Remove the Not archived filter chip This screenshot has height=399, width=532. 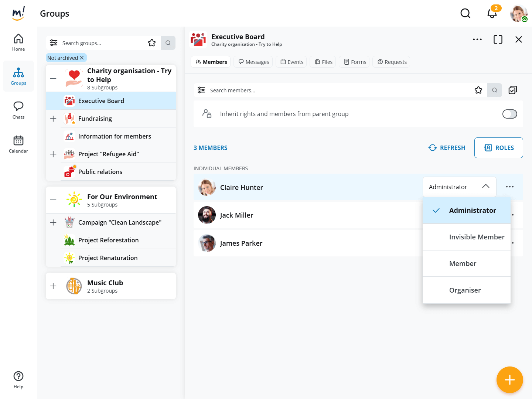(x=82, y=58)
